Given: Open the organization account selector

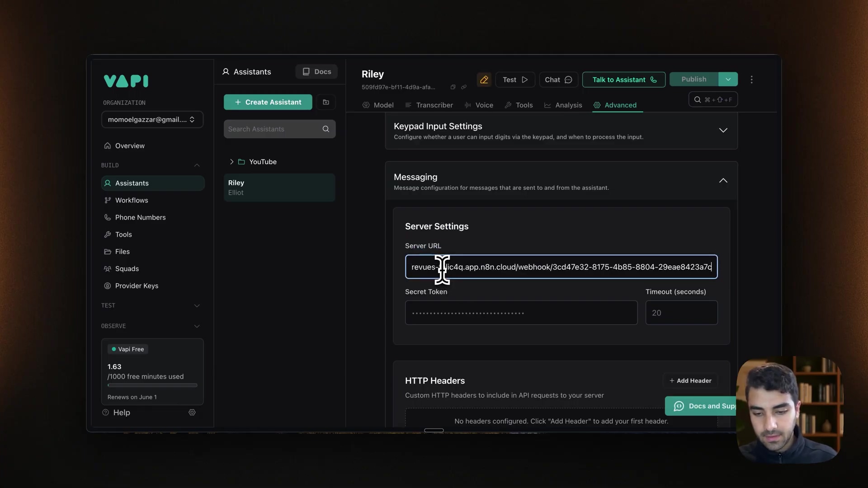Looking at the screenshot, I should coord(152,120).
